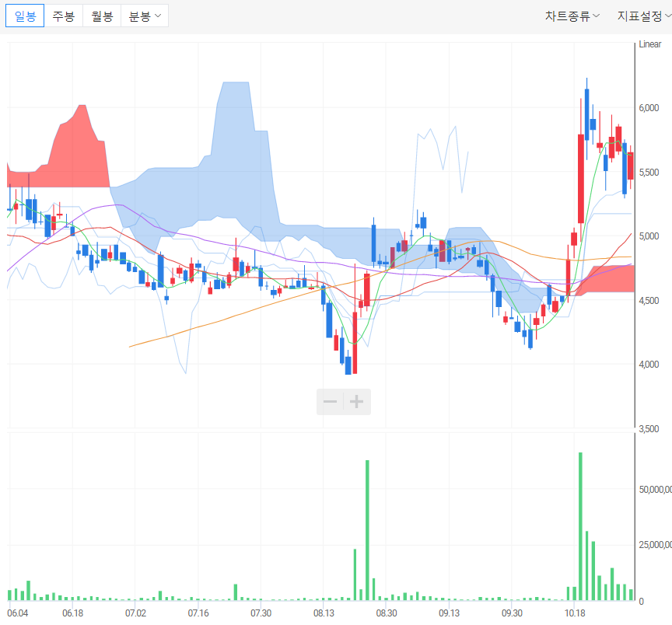This screenshot has width=672, height=625.
Task: Click the tallest volume bar near 10.18
Action: pos(581,526)
